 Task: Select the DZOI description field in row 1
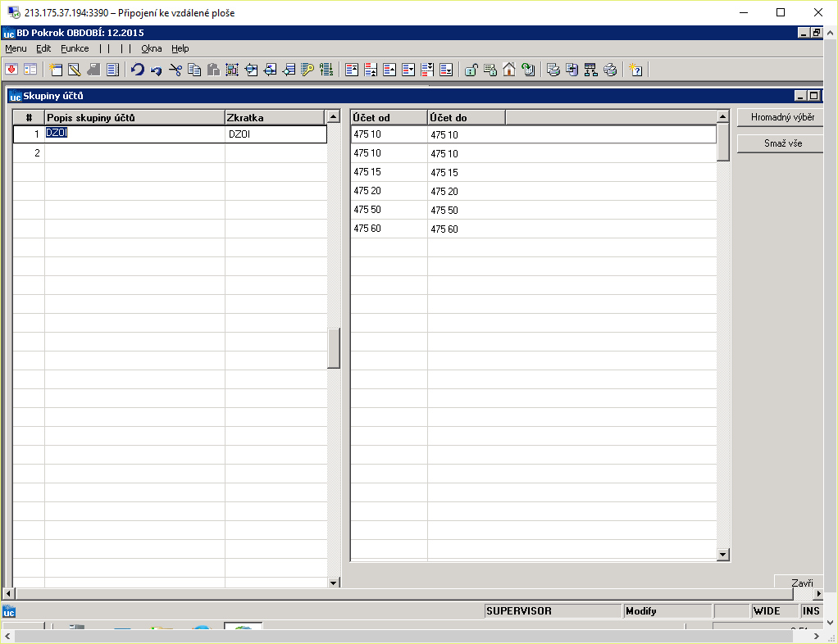[134, 134]
